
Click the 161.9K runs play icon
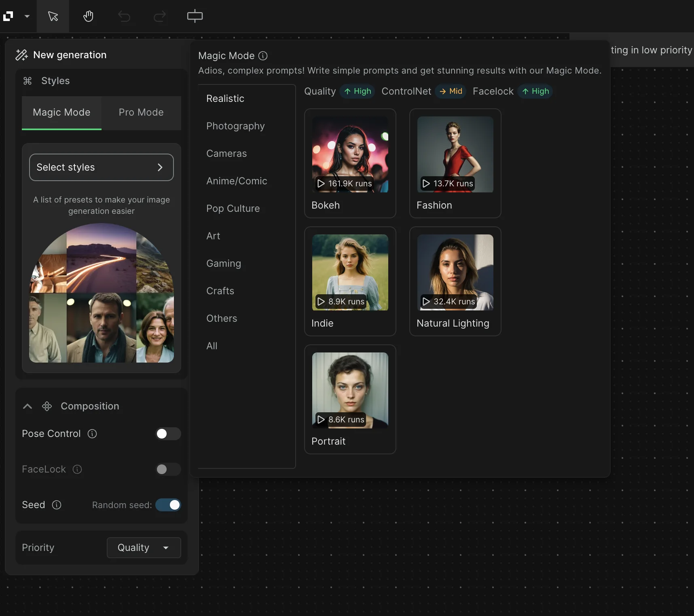[x=321, y=184]
